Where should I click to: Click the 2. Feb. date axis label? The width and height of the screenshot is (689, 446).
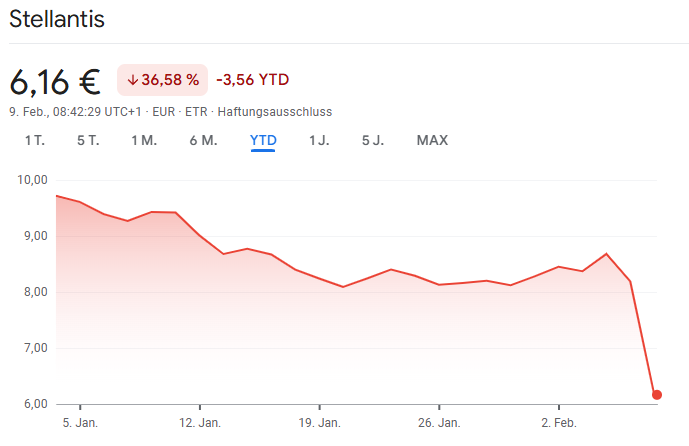558,423
